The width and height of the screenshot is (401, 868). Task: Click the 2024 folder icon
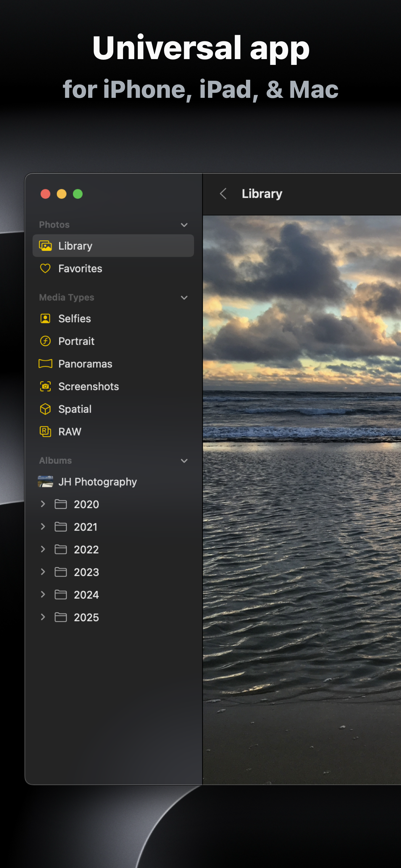tap(61, 594)
